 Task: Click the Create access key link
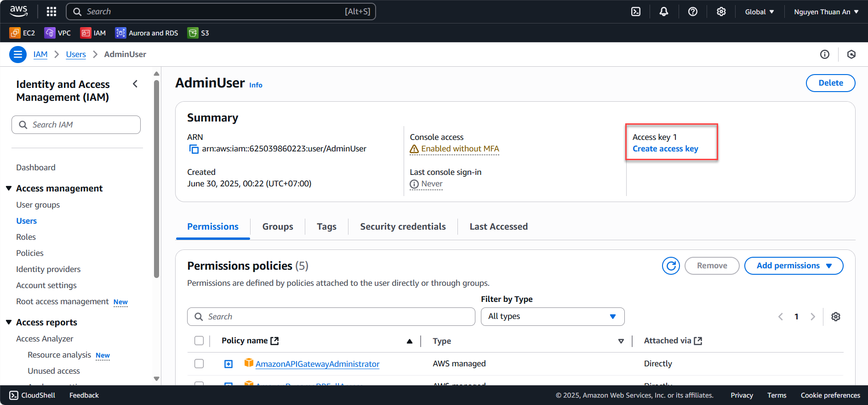[665, 149]
